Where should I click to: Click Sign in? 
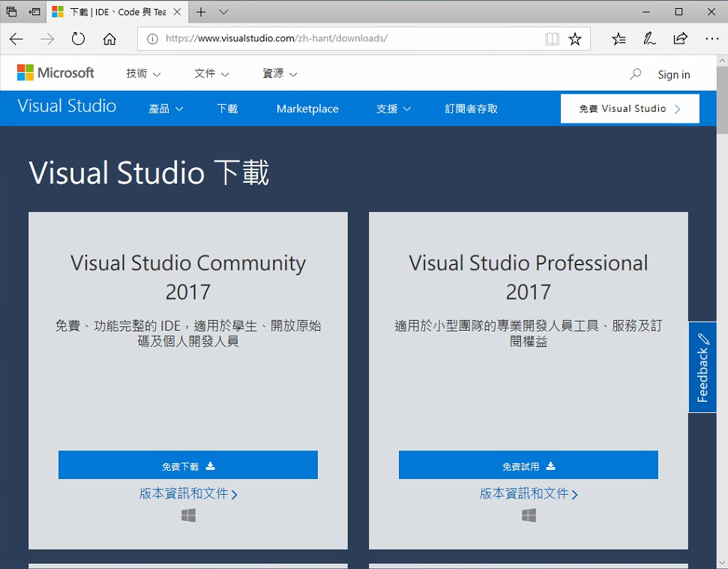[x=674, y=75]
